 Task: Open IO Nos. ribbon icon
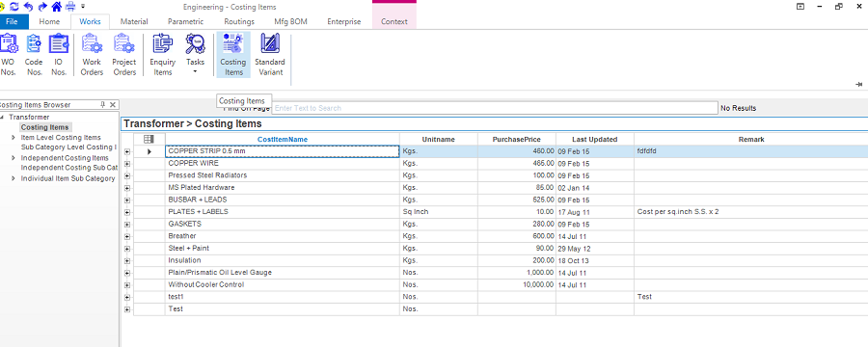[x=59, y=55]
